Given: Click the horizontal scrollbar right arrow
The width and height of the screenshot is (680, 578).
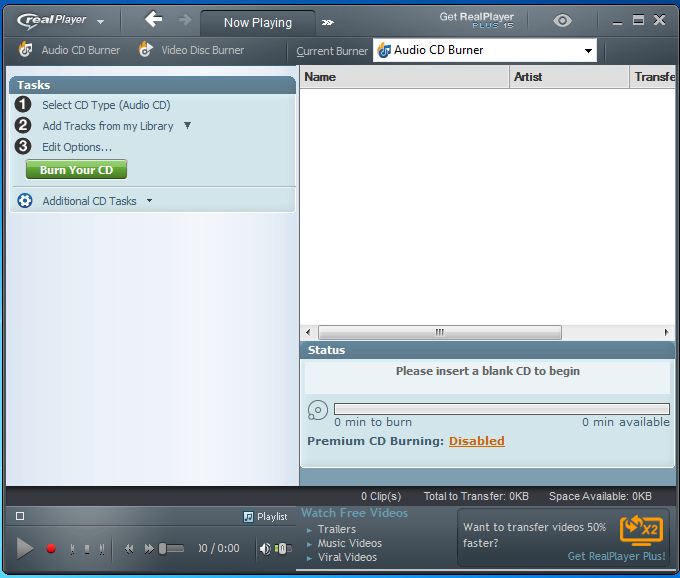Looking at the screenshot, I should (667, 333).
